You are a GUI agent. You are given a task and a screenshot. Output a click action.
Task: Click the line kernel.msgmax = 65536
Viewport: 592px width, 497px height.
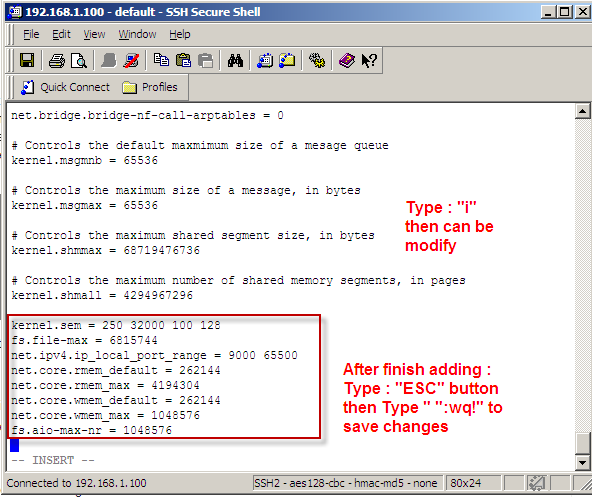click(85, 205)
